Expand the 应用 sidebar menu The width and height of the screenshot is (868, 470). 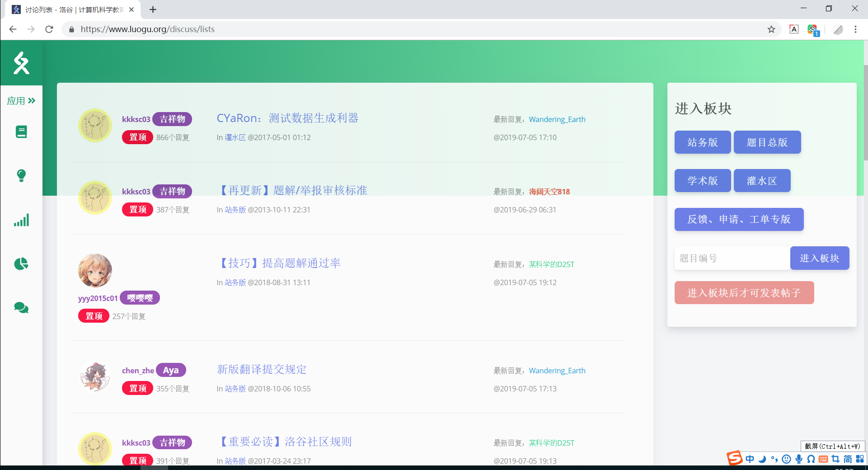click(21, 101)
